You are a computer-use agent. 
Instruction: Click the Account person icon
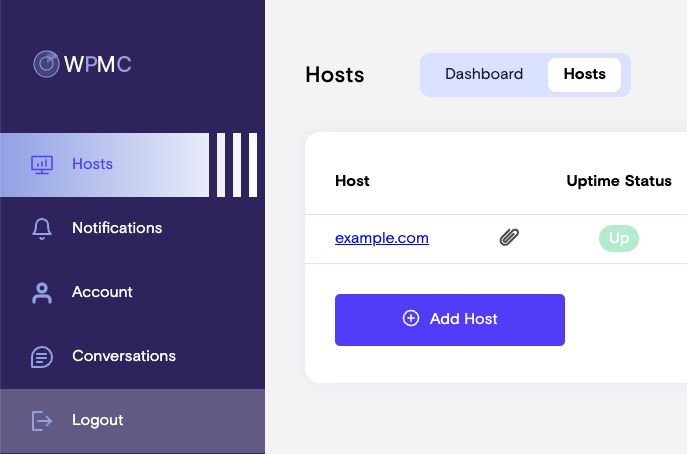point(42,293)
